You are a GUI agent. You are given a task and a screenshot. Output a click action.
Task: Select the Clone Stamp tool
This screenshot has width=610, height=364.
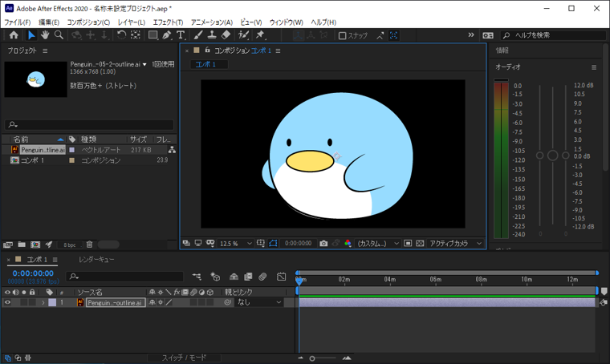click(x=212, y=35)
